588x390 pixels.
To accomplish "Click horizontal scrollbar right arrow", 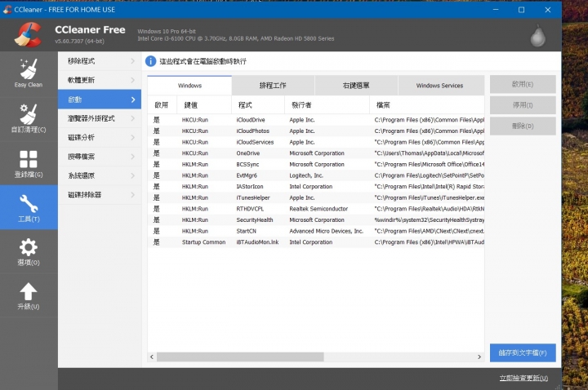I will pyautogui.click(x=479, y=357).
